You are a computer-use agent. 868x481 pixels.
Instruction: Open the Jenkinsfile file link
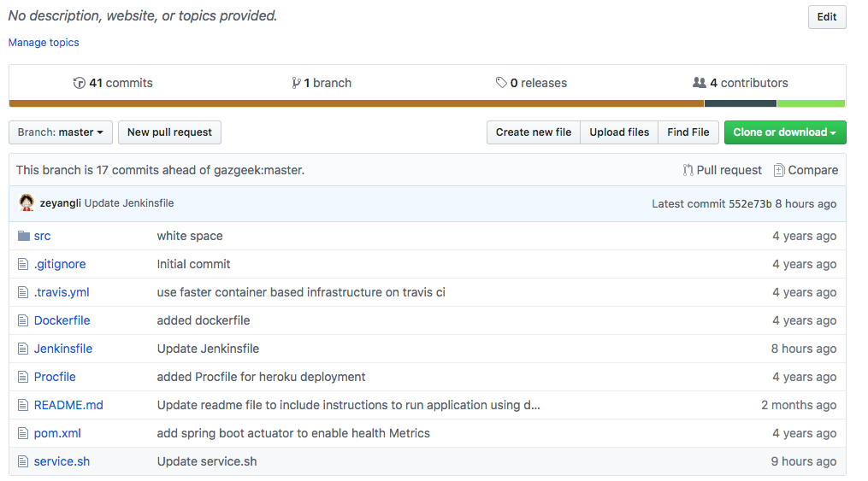coord(63,349)
